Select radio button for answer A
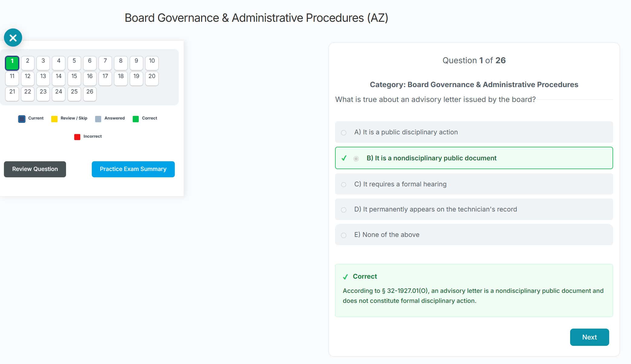The width and height of the screenshot is (631, 364). tap(344, 132)
